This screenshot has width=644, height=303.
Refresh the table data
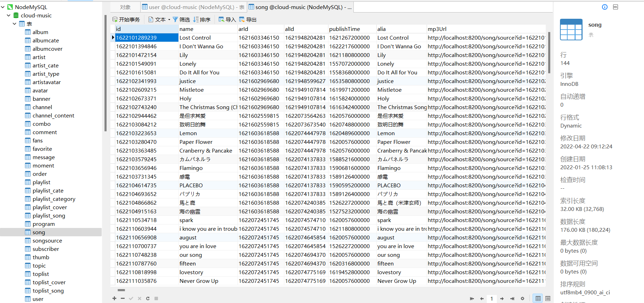tap(148, 298)
